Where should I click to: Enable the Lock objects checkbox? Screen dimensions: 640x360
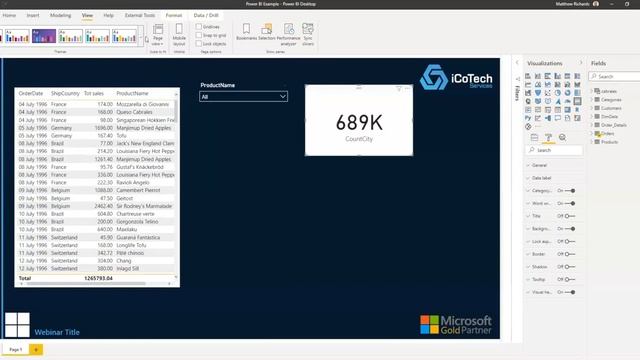tap(199, 43)
